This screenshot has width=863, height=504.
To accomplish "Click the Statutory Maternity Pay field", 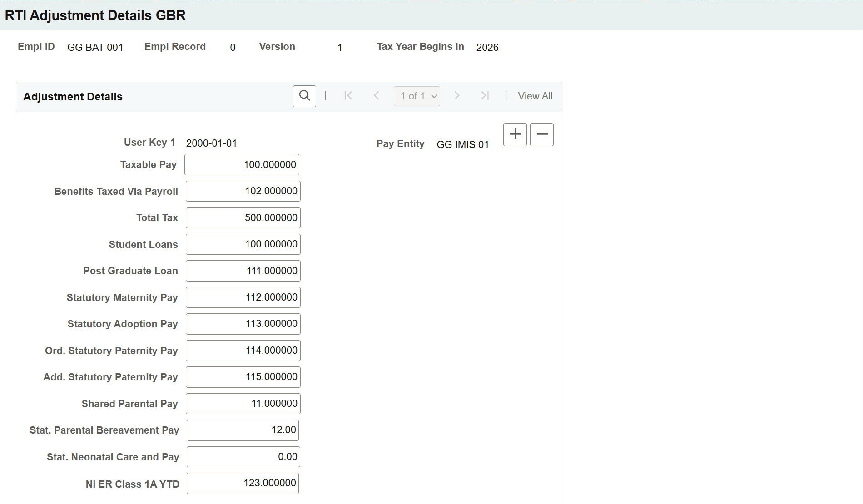I will 243,297.
